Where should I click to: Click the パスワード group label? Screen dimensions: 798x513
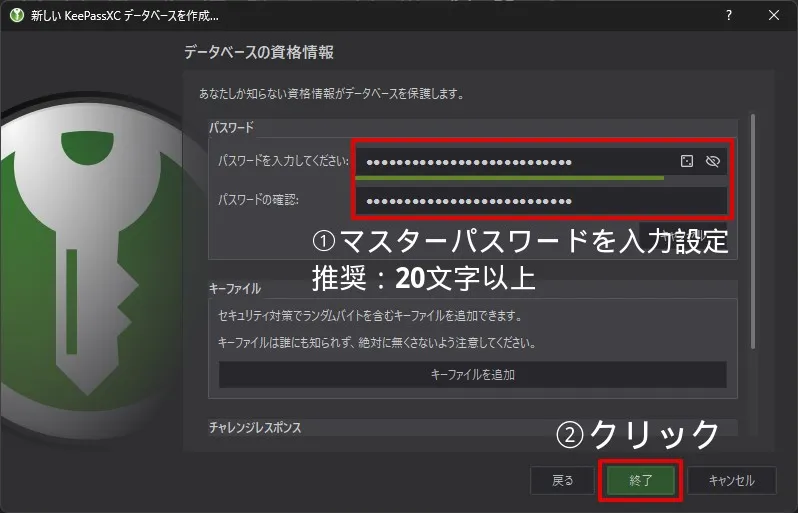pos(231,127)
